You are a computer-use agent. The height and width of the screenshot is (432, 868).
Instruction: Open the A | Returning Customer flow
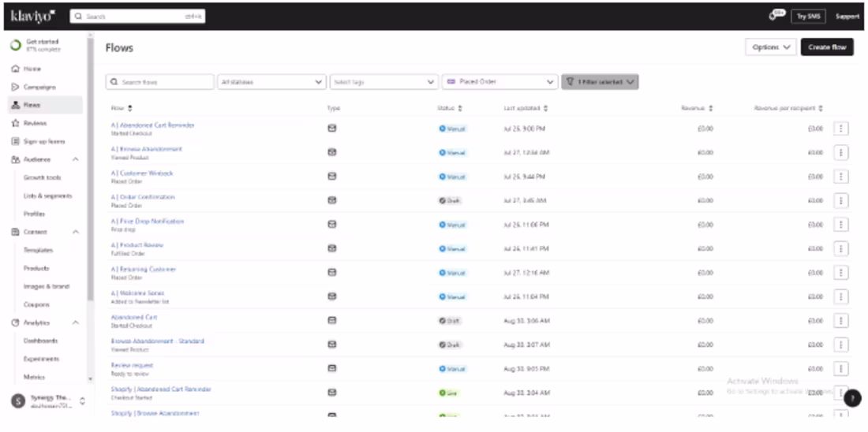click(144, 270)
